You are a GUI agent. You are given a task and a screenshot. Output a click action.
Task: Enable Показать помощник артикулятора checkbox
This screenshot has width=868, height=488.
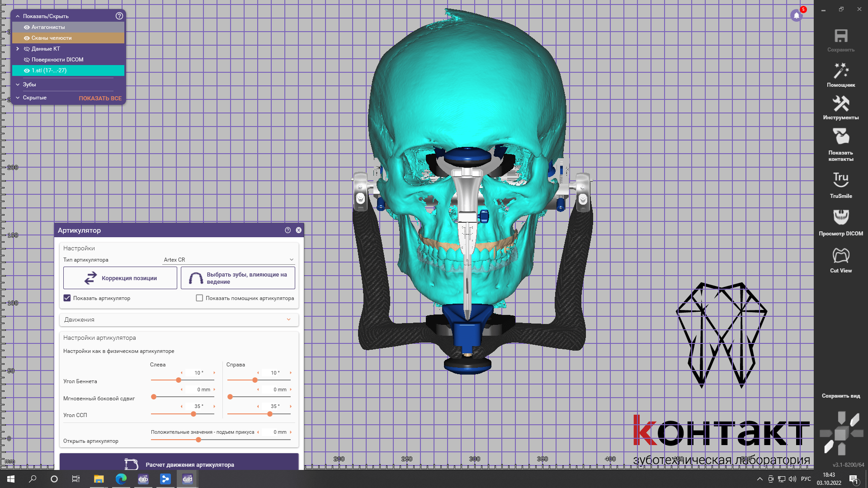click(x=199, y=298)
